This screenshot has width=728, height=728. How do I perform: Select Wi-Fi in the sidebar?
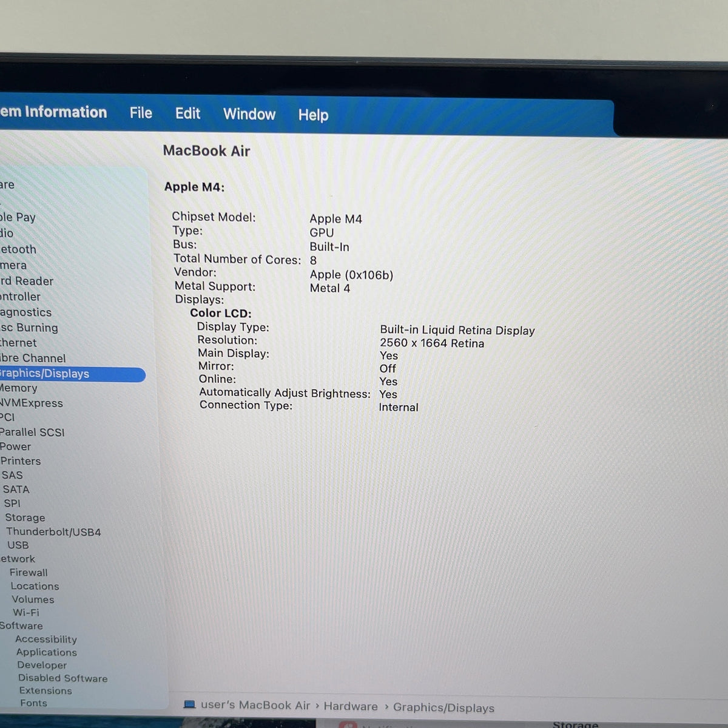pyautogui.click(x=26, y=613)
